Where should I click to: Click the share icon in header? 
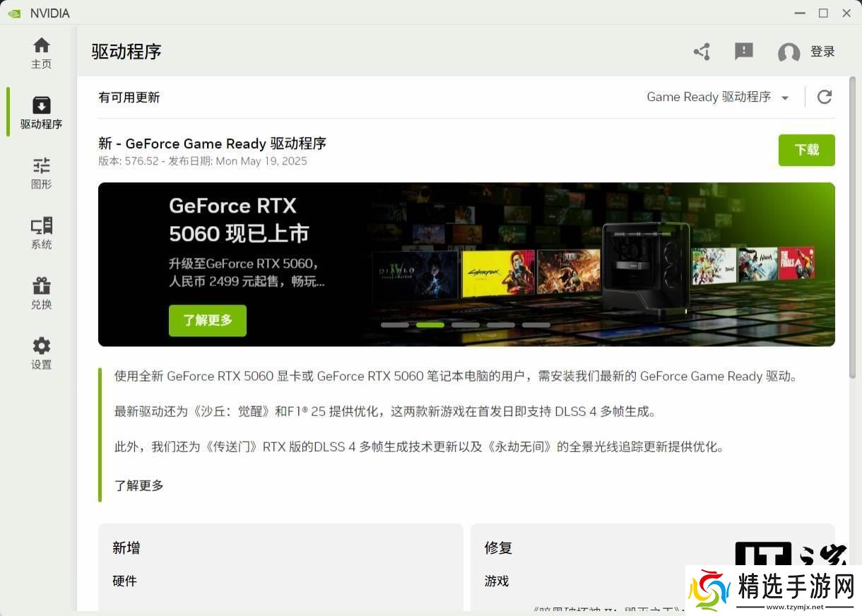pos(702,52)
